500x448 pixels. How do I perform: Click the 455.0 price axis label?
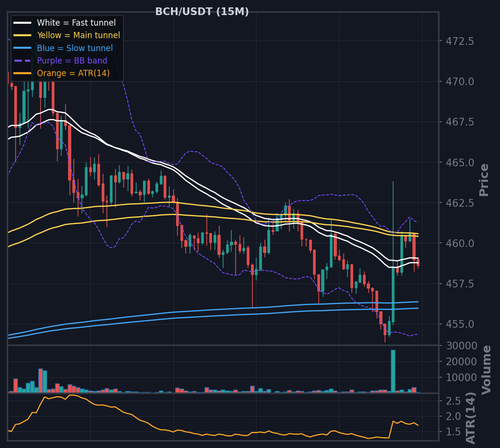coord(460,324)
